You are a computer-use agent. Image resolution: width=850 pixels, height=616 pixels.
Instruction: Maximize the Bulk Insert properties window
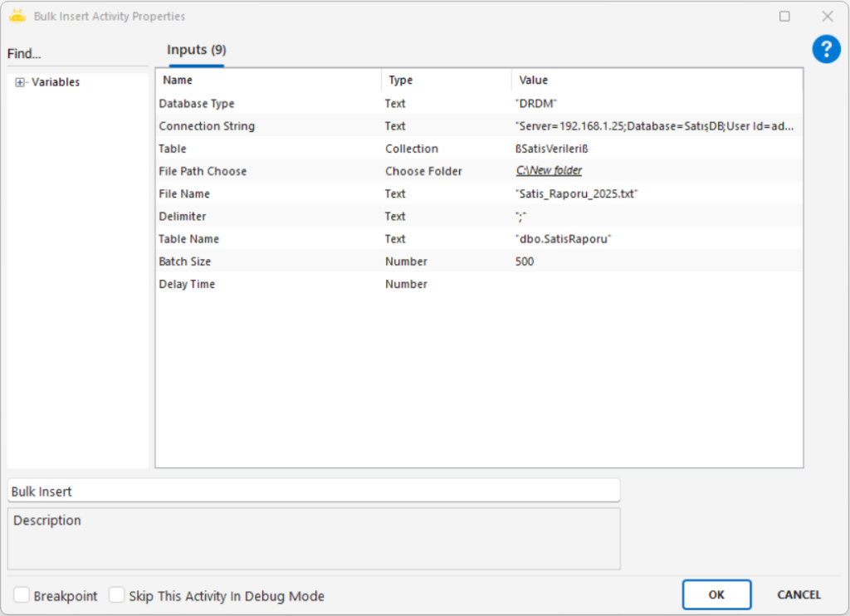784,16
